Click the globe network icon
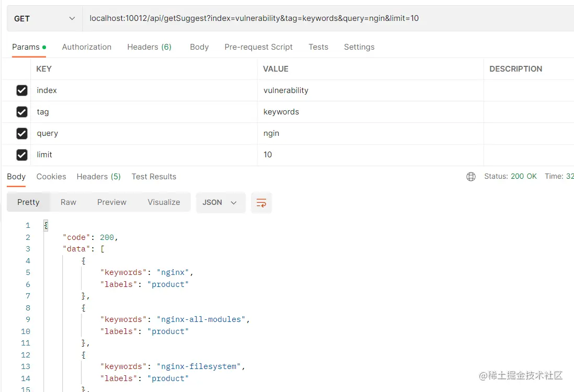Viewport: 574px width, 392px height. coord(471,177)
